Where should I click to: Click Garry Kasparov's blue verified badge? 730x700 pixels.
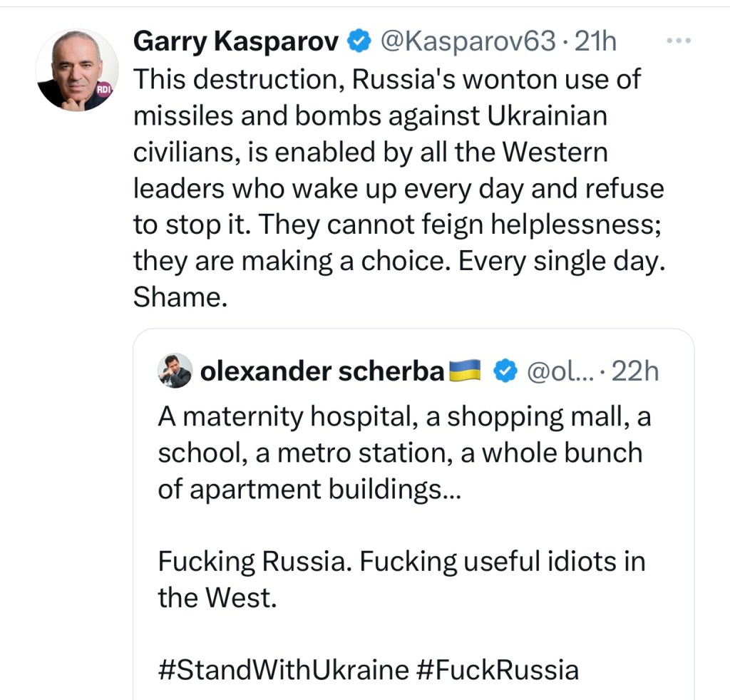coord(359,43)
